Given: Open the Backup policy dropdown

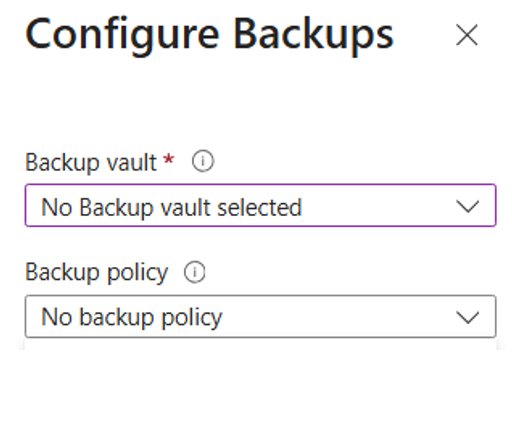Looking at the screenshot, I should tap(260, 316).
